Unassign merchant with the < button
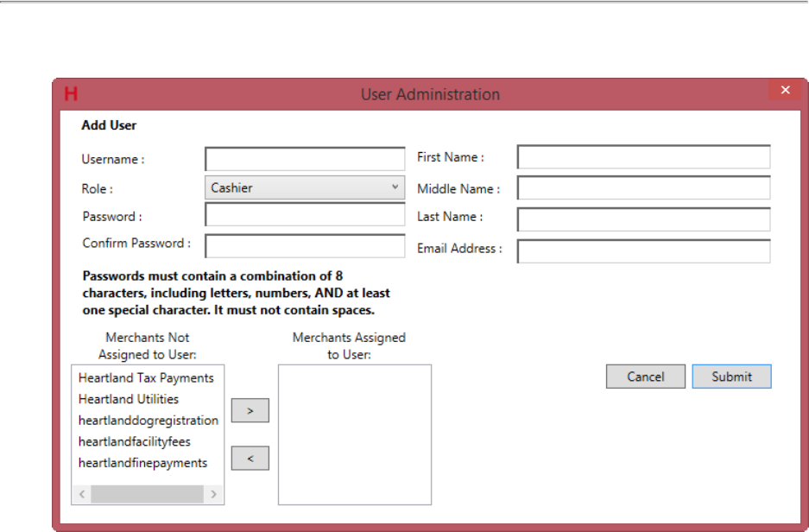 click(x=250, y=459)
